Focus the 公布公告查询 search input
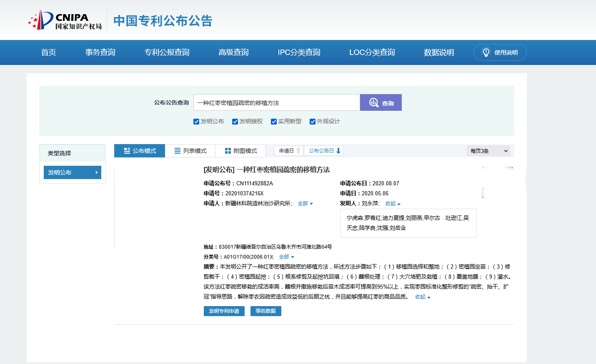The image size is (596, 364). point(277,102)
